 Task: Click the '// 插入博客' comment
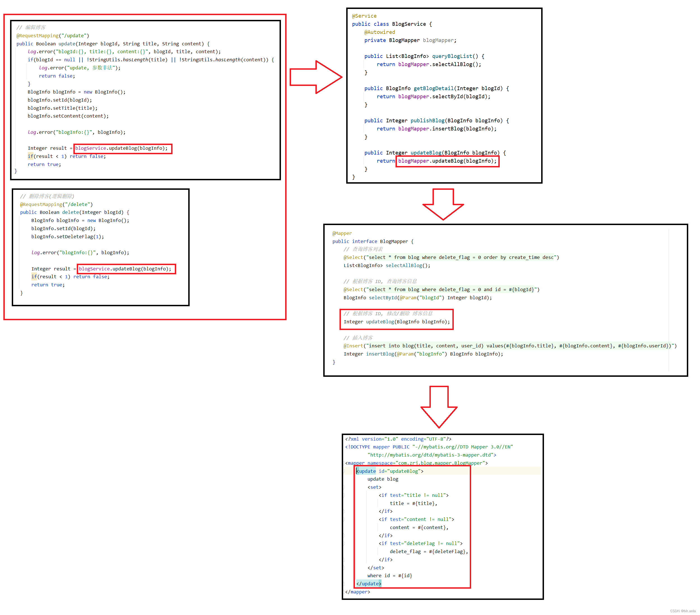click(358, 338)
